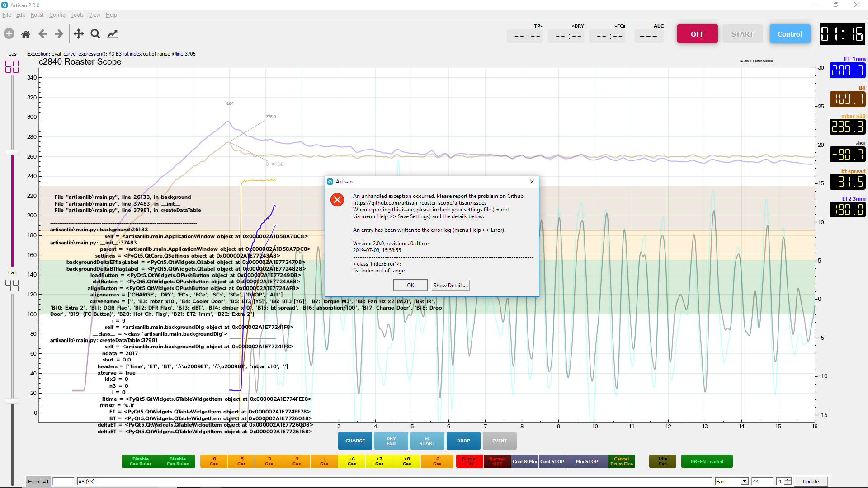868x488 pixels.
Task: Open the Config menu
Action: 57,15
